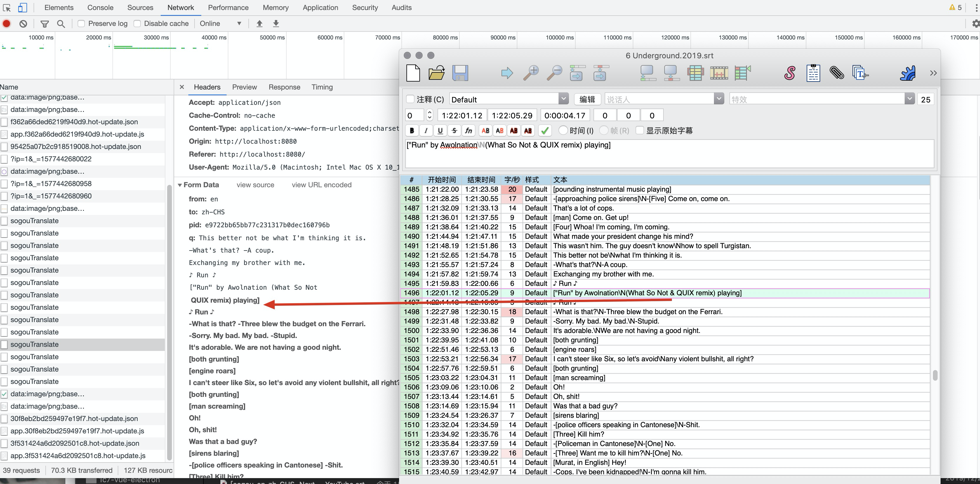Apply bold formatting with B button
Viewport: 980px width, 484px height.
(x=412, y=130)
